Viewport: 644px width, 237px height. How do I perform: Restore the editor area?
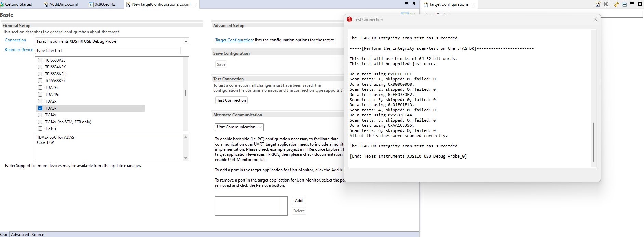[x=414, y=4]
